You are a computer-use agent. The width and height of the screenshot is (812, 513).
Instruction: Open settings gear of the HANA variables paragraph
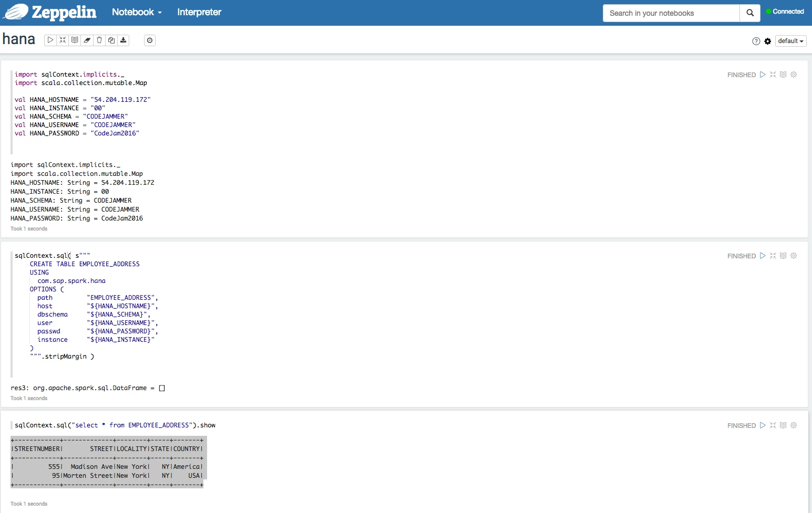coord(794,75)
